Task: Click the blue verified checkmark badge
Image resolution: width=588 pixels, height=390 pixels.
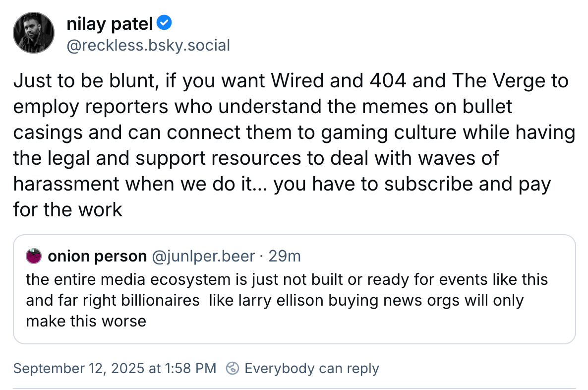Action: pyautogui.click(x=165, y=22)
